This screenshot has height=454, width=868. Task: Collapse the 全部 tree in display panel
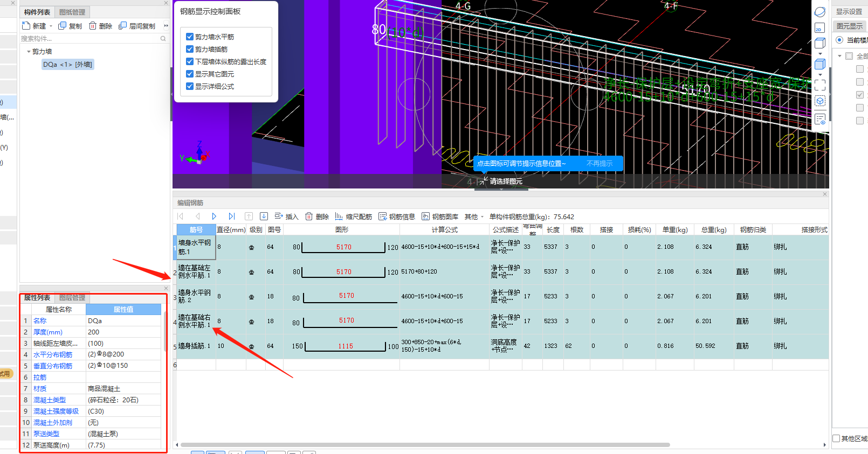839,56
